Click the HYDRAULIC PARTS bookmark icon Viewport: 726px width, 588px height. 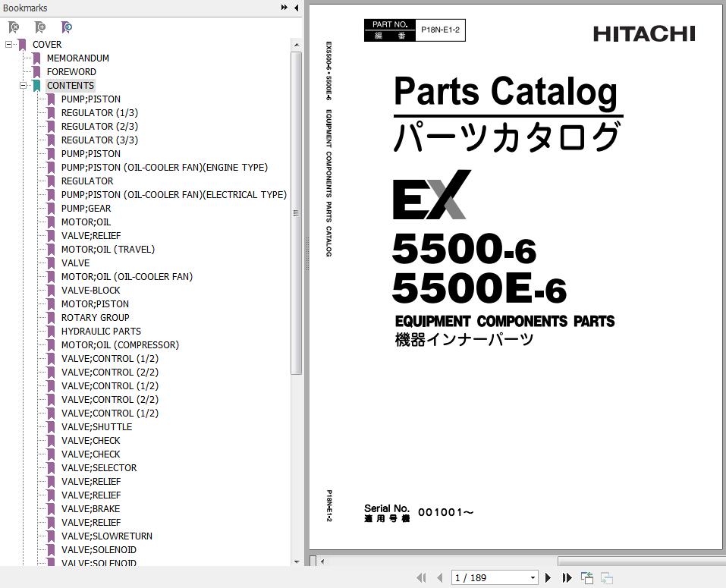tap(51, 331)
